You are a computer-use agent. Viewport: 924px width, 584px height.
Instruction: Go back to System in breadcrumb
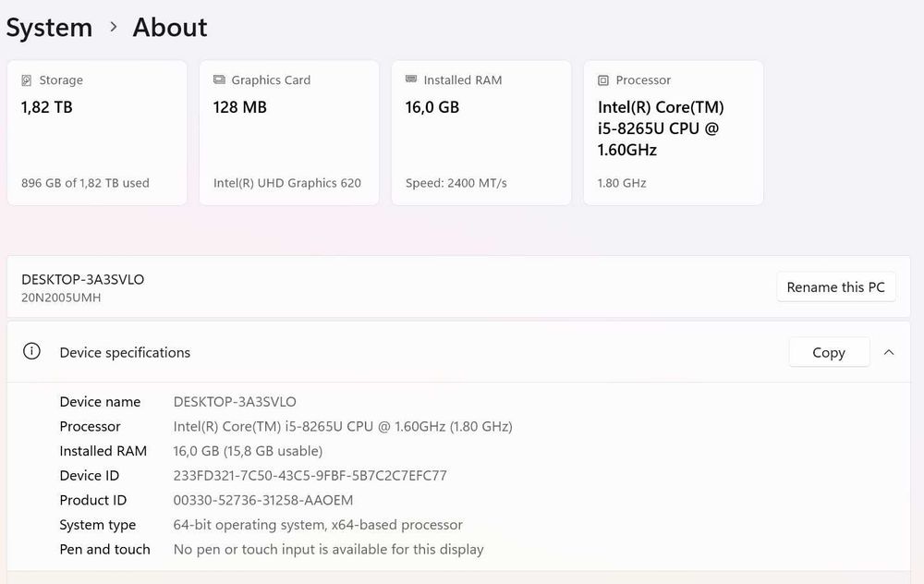coord(49,28)
